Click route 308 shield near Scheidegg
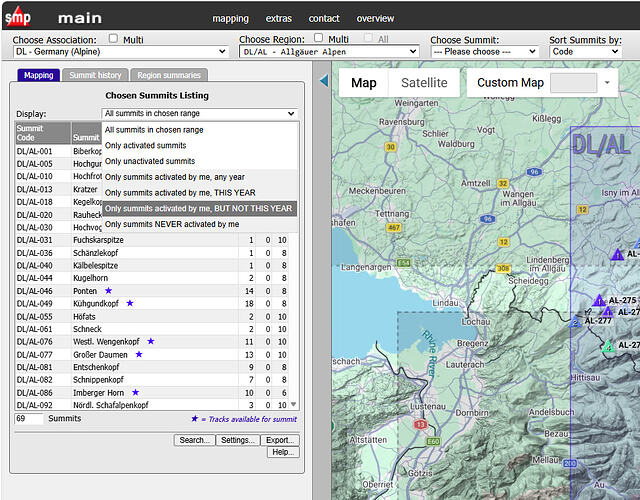This screenshot has width=640, height=500. click(503, 268)
